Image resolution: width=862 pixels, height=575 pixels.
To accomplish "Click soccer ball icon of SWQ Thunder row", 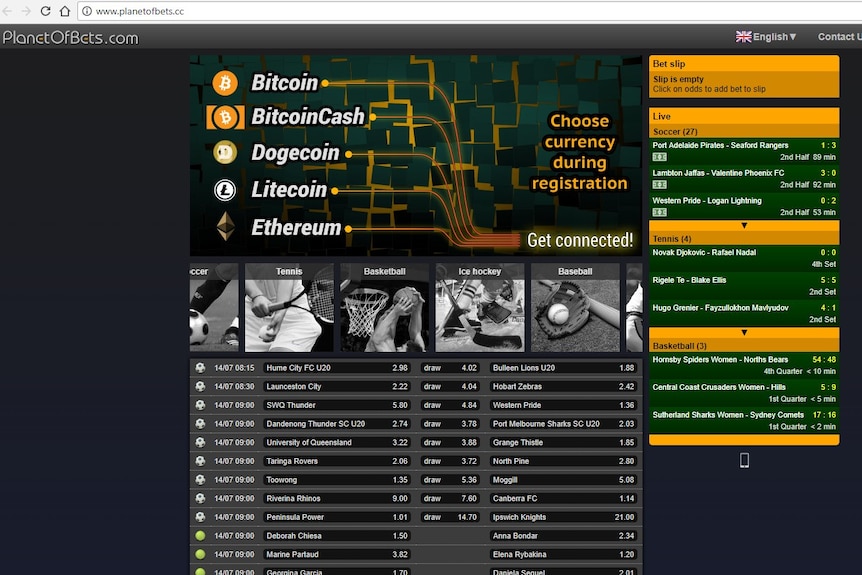I will click(x=200, y=405).
